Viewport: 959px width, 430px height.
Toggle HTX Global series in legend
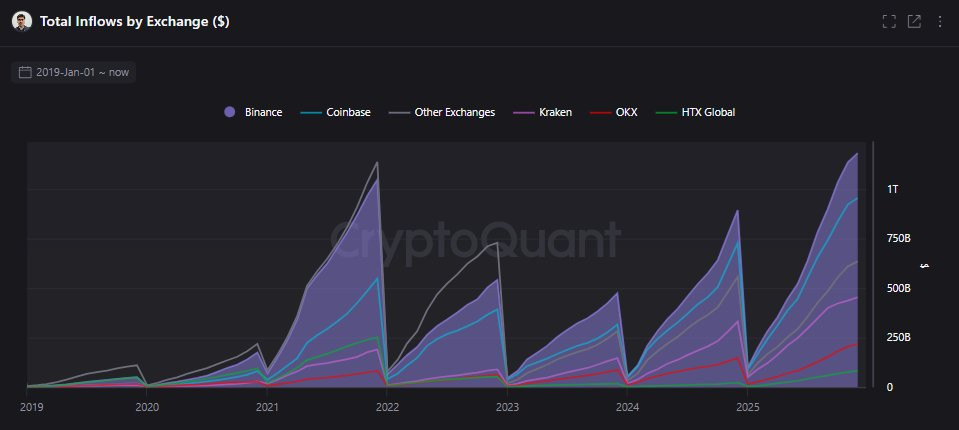pos(695,112)
